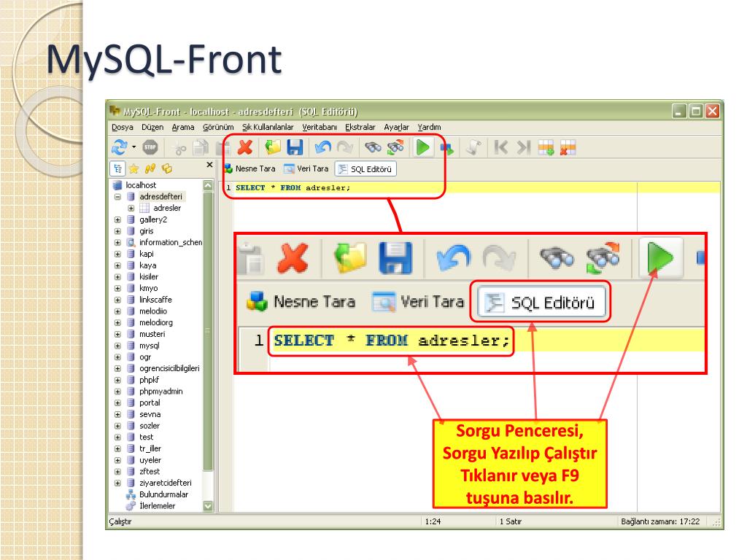Click the grey STOP icon
The image size is (747, 560).
[150, 147]
